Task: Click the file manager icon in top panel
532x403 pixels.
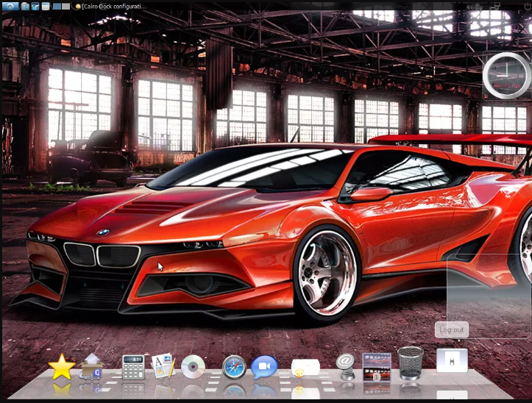Action: pyautogui.click(x=25, y=6)
